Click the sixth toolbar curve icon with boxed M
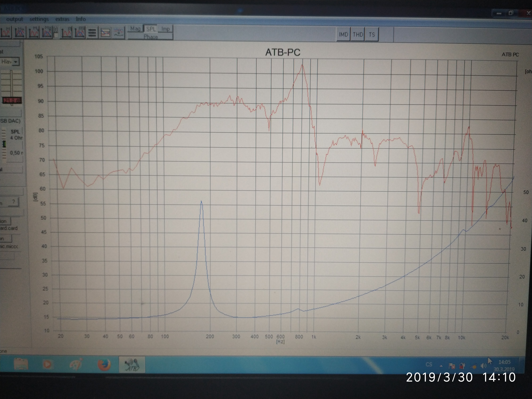The image size is (532, 399). tap(66, 33)
